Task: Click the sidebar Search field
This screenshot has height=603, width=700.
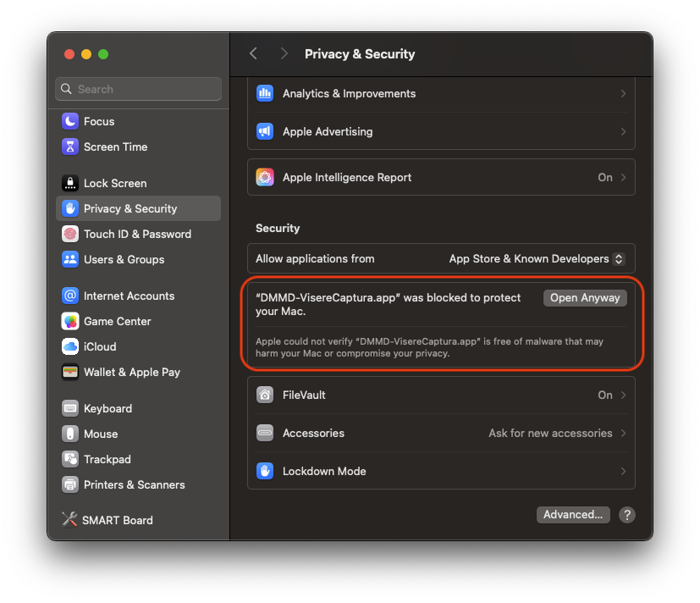Action: 139,88
